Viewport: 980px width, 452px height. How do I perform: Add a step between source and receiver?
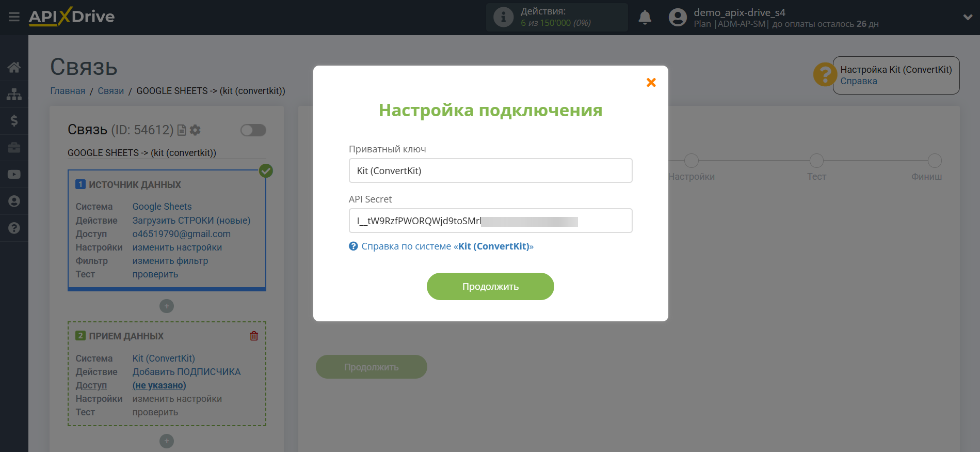(167, 306)
